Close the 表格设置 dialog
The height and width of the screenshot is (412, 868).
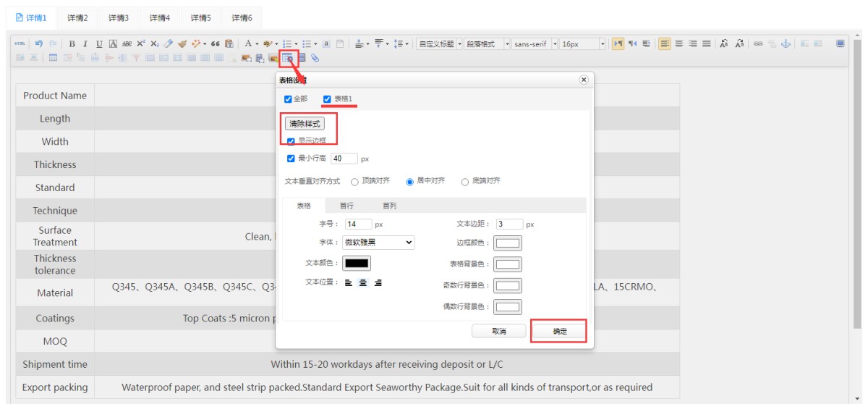coord(584,80)
